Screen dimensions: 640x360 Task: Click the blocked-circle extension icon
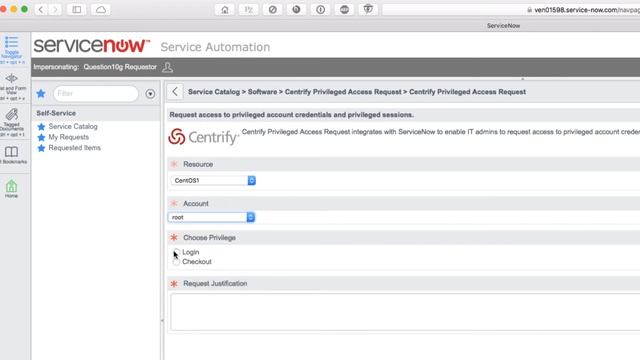click(x=272, y=9)
